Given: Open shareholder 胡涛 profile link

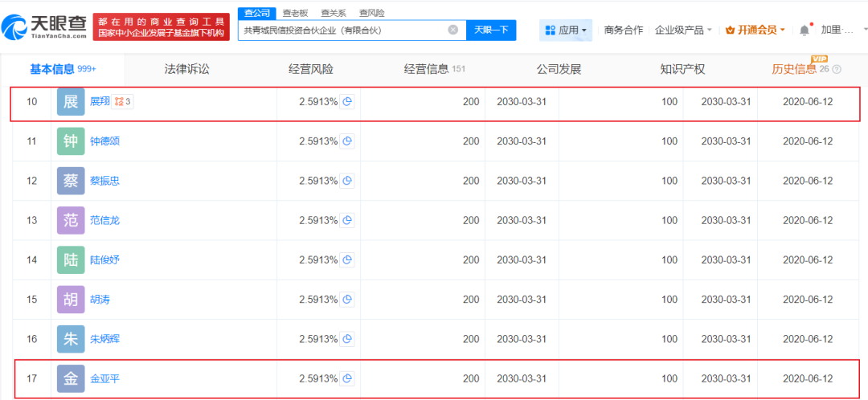Looking at the screenshot, I should click(100, 300).
